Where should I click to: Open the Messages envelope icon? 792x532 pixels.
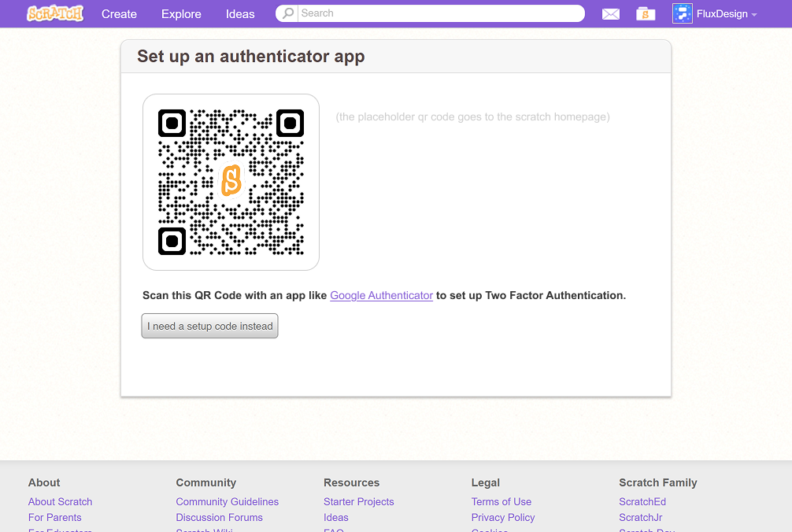[611, 14]
